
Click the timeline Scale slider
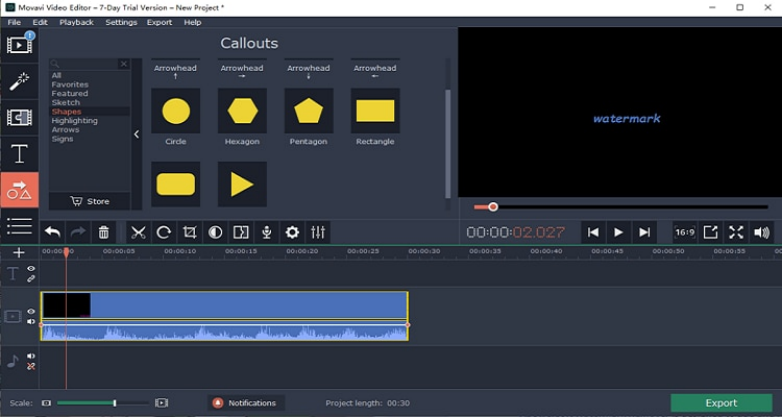coord(103,403)
